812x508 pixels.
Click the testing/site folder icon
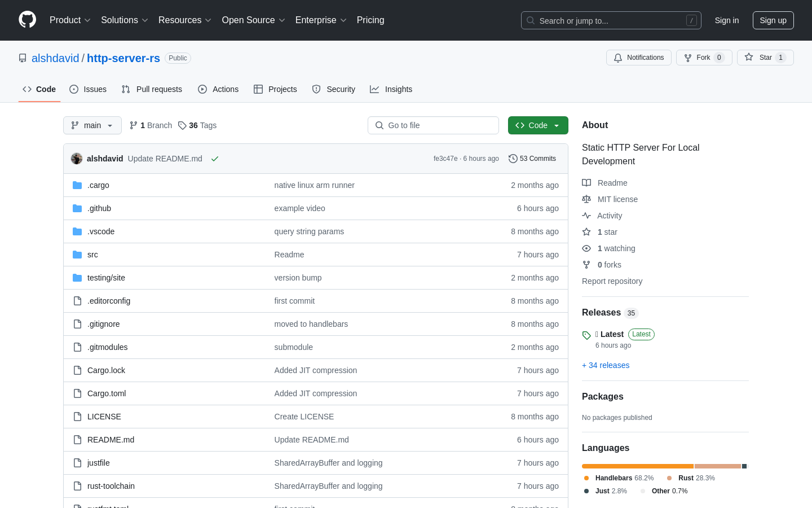coord(77,278)
